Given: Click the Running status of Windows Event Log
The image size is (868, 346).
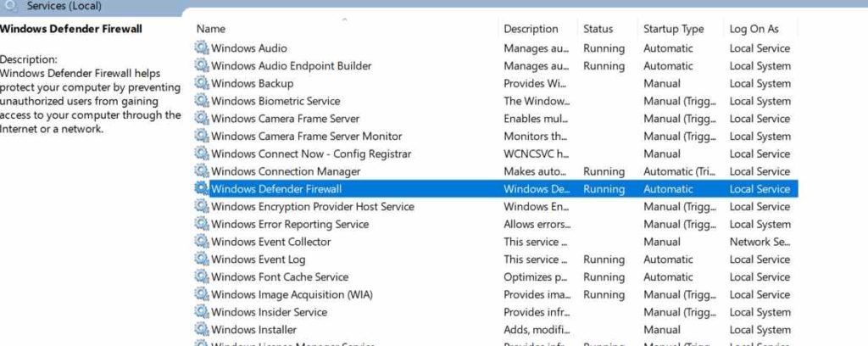Looking at the screenshot, I should tap(604, 259).
